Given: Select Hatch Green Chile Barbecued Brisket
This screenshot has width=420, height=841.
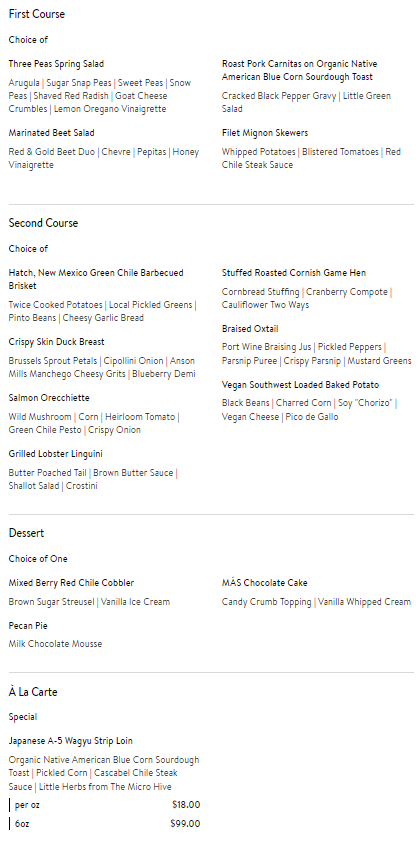Looking at the screenshot, I should [x=96, y=279].
